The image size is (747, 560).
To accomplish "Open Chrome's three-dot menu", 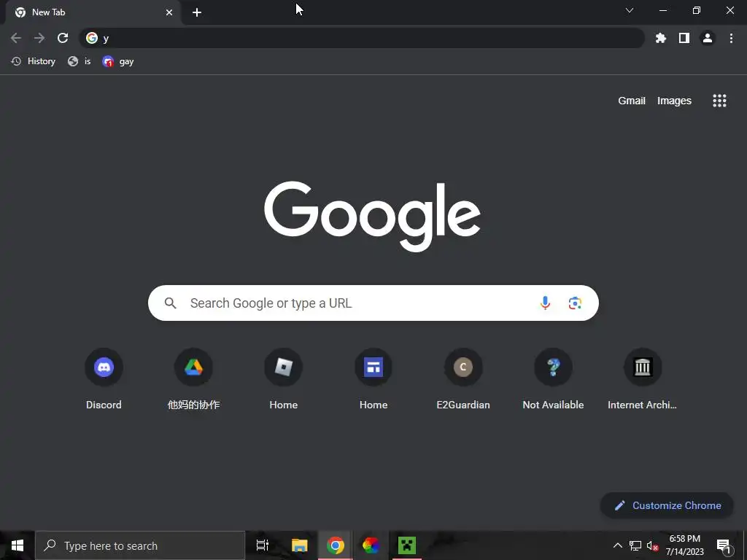I will point(731,38).
